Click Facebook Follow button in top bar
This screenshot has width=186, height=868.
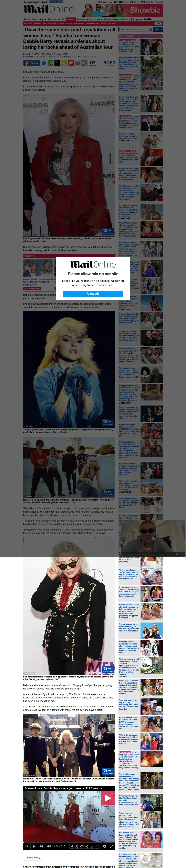pos(56,2)
